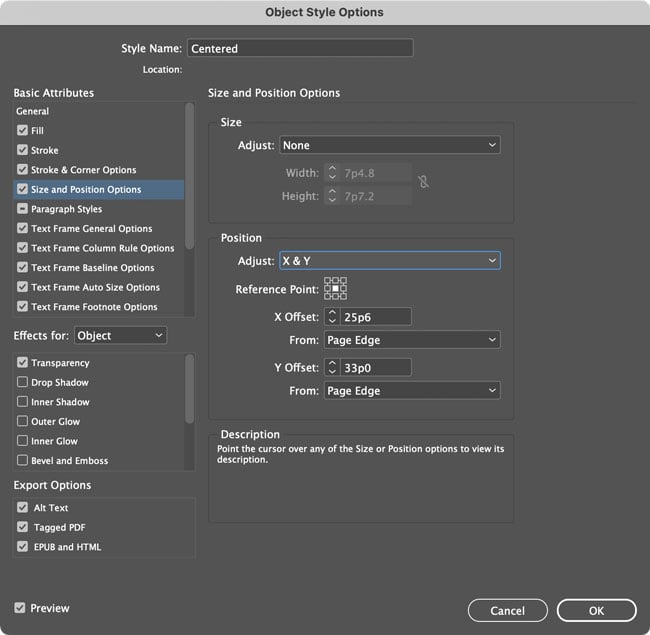650x635 pixels.
Task: Select Stroke & Corner Options category
Action: tap(83, 170)
